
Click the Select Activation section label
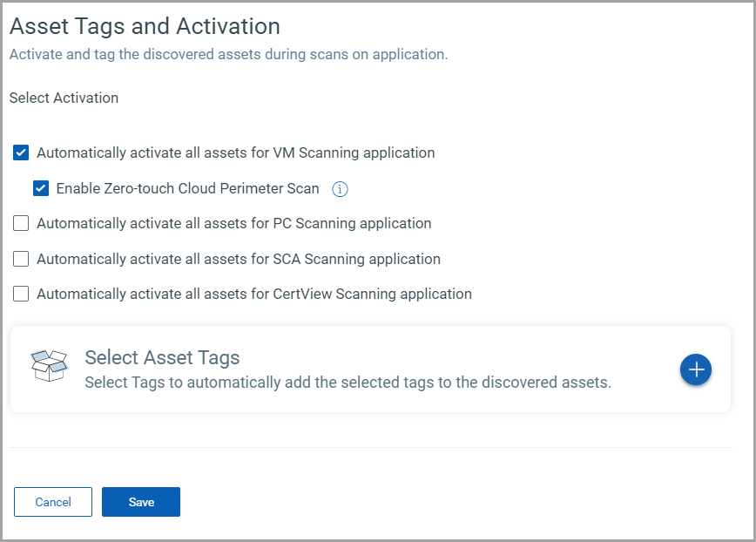pos(64,98)
